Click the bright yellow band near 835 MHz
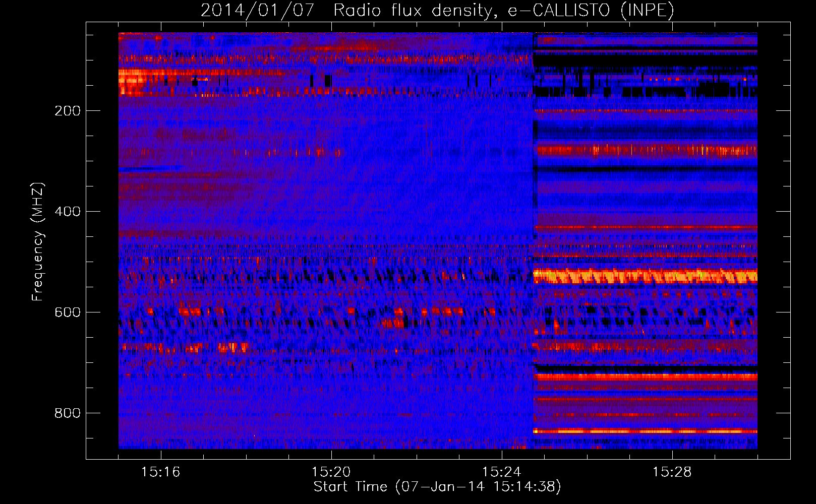This screenshot has height=504, width=816. click(646, 431)
